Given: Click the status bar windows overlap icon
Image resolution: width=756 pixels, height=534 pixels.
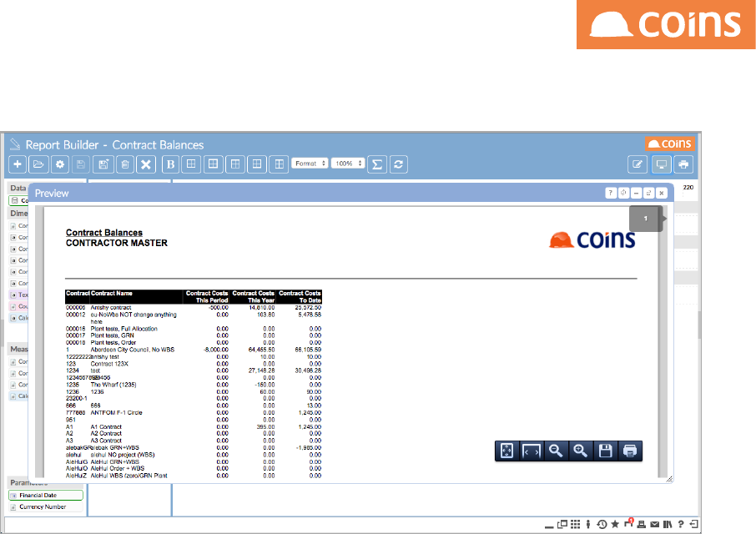Looking at the screenshot, I should (562, 524).
